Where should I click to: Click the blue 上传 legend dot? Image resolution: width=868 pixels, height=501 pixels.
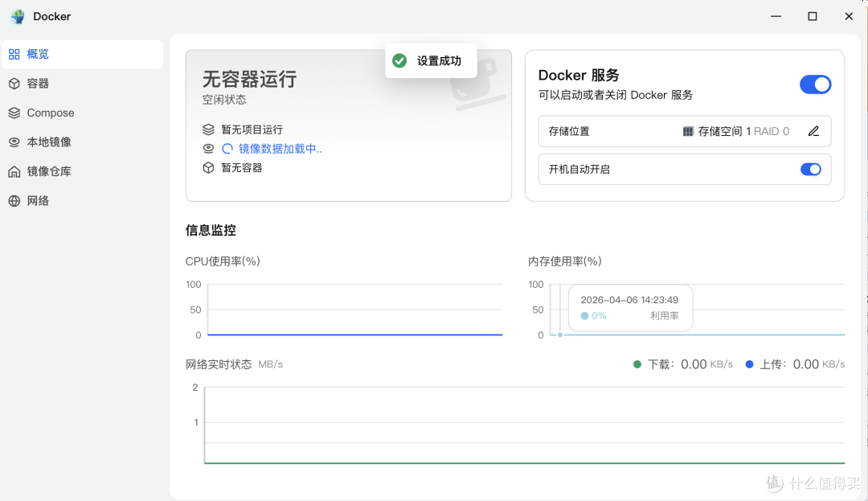pyautogui.click(x=750, y=364)
